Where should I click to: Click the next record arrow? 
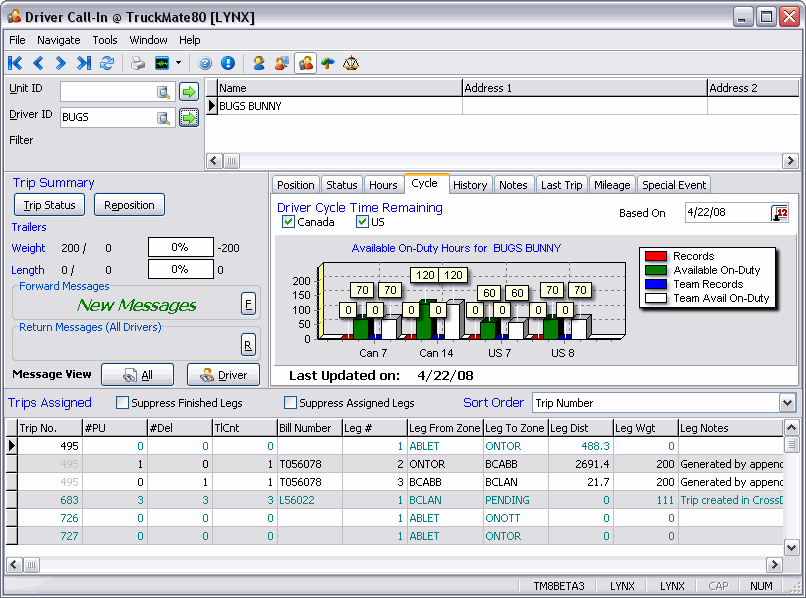(61, 63)
